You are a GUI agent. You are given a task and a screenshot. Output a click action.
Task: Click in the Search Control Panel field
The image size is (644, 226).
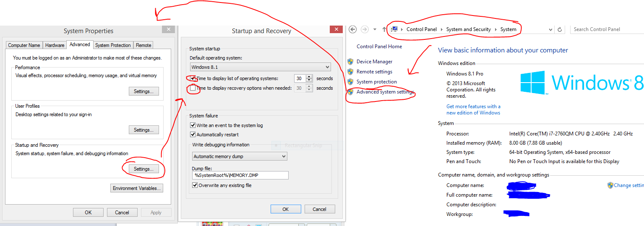click(607, 29)
